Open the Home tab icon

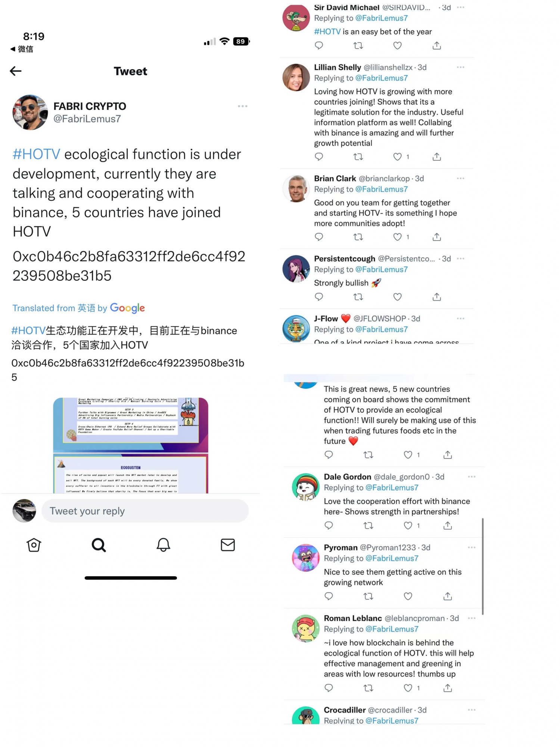point(34,545)
